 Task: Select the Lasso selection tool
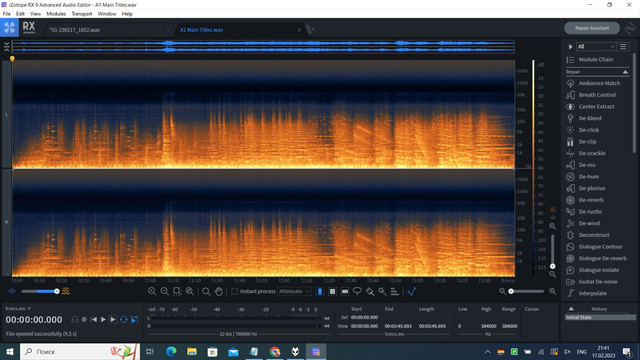tap(357, 291)
